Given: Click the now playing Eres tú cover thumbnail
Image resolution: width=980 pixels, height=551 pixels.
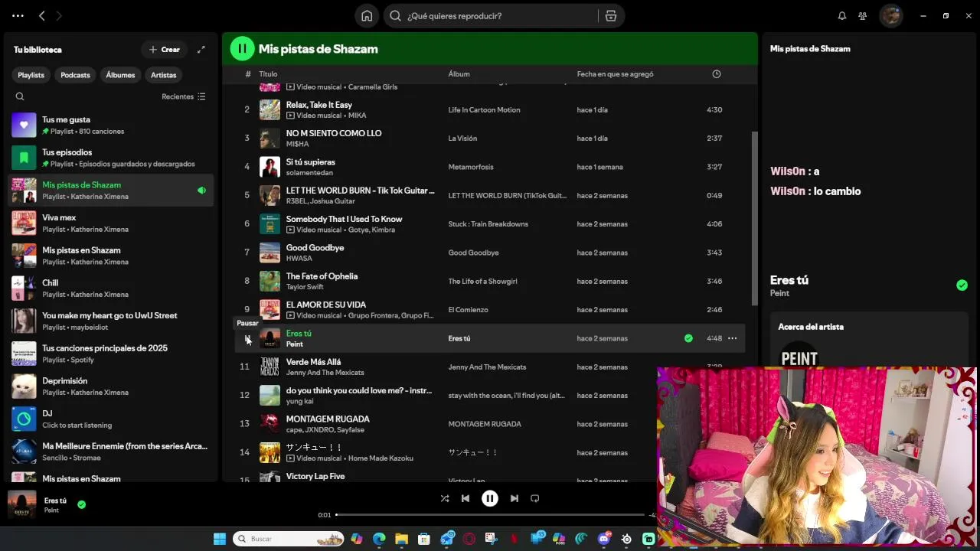Looking at the screenshot, I should (x=21, y=505).
